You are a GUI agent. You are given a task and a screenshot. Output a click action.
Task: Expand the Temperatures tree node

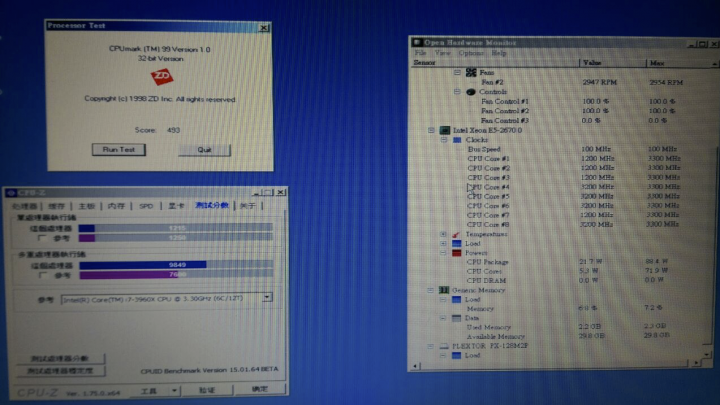[x=443, y=234]
